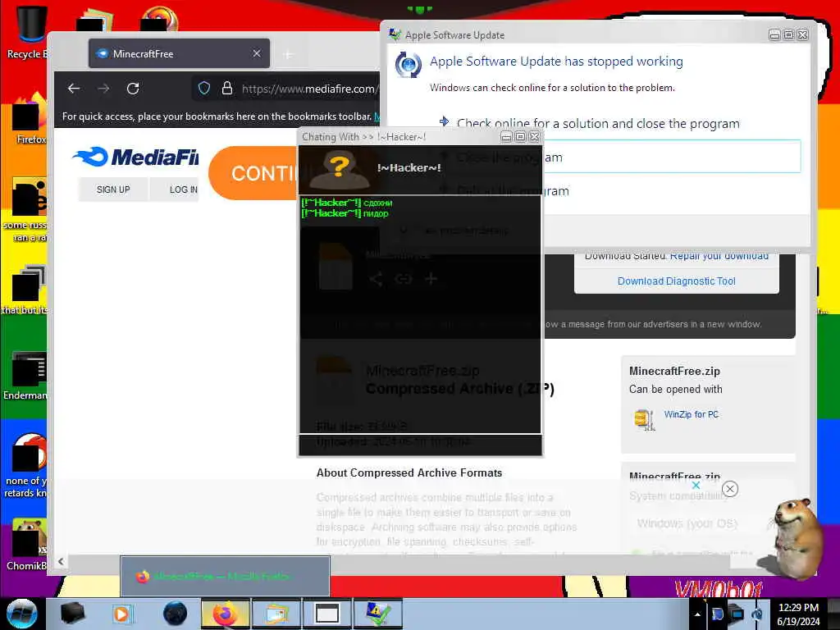Click the WinZip archive icon
Viewport: 840px width, 630px height.
coord(645,419)
